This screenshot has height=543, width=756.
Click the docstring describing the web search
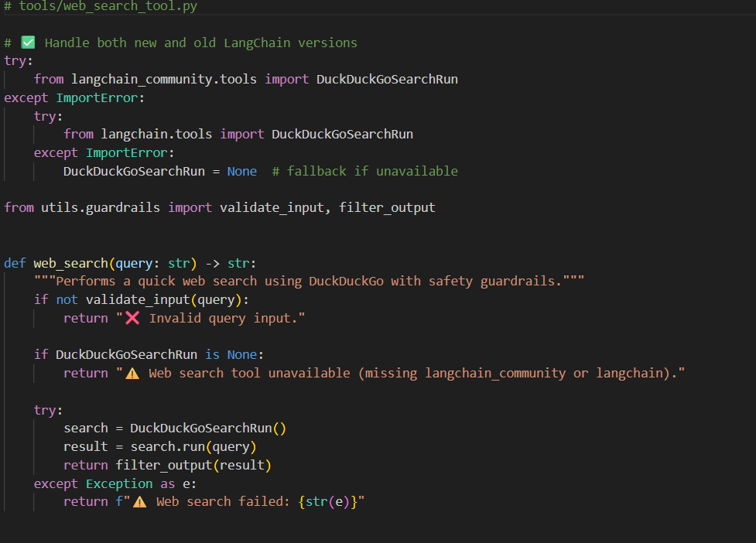coord(310,280)
